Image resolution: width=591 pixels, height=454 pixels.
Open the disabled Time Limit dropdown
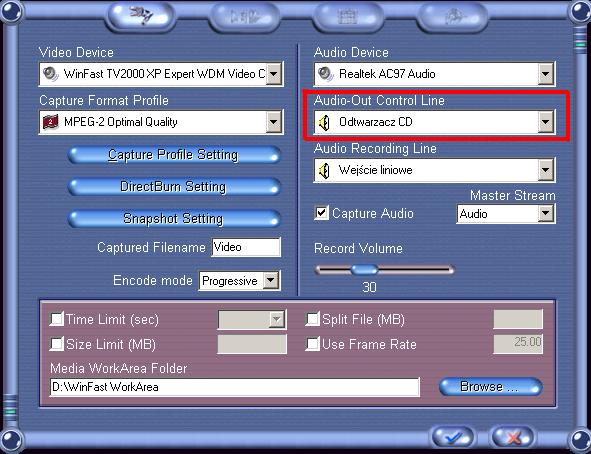coord(277,320)
